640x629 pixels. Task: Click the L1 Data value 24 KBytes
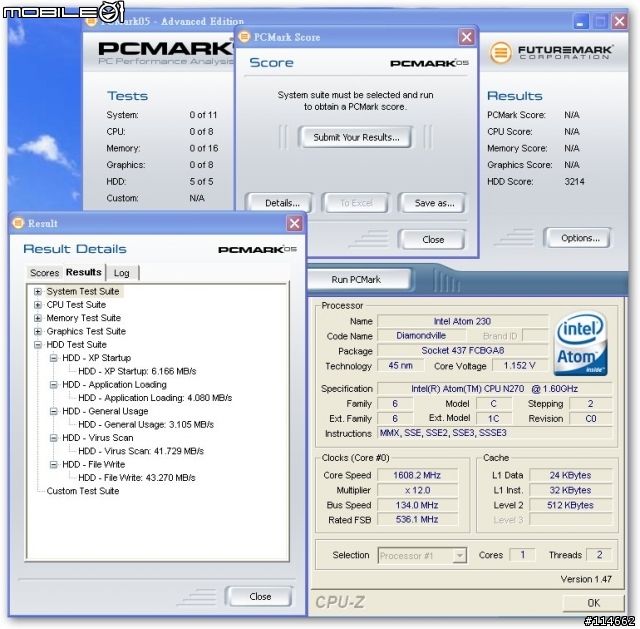coord(571,475)
